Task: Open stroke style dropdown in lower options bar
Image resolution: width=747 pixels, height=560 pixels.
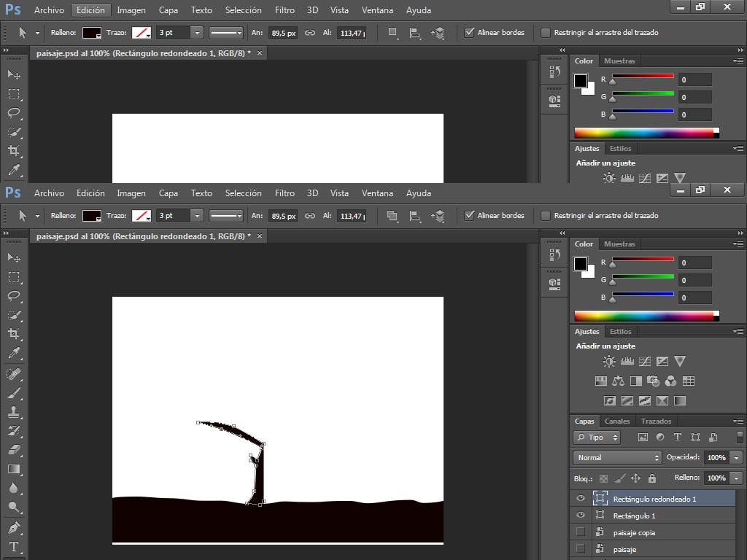Action: pyautogui.click(x=226, y=216)
